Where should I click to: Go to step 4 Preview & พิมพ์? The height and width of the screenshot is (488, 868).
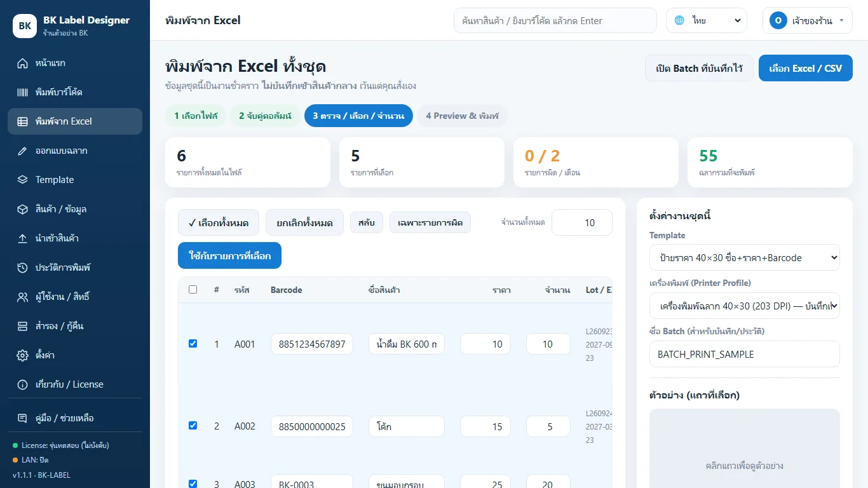pyautogui.click(x=463, y=116)
